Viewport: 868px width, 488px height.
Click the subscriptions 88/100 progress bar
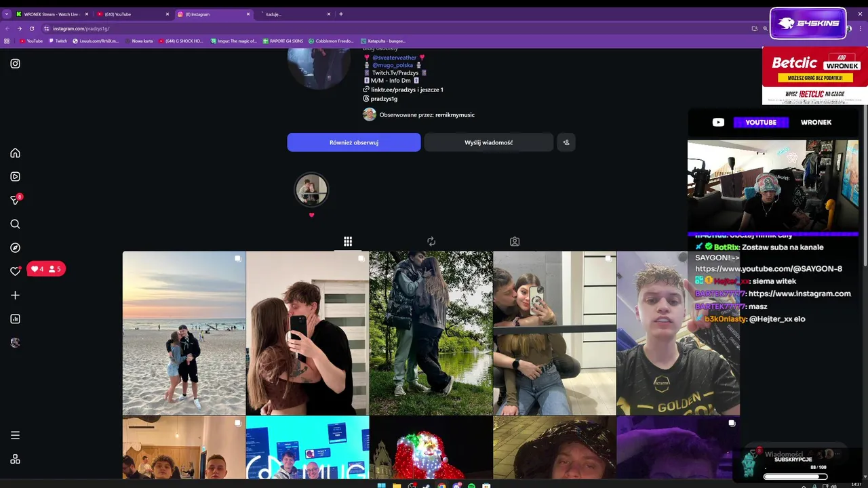pyautogui.click(x=795, y=476)
